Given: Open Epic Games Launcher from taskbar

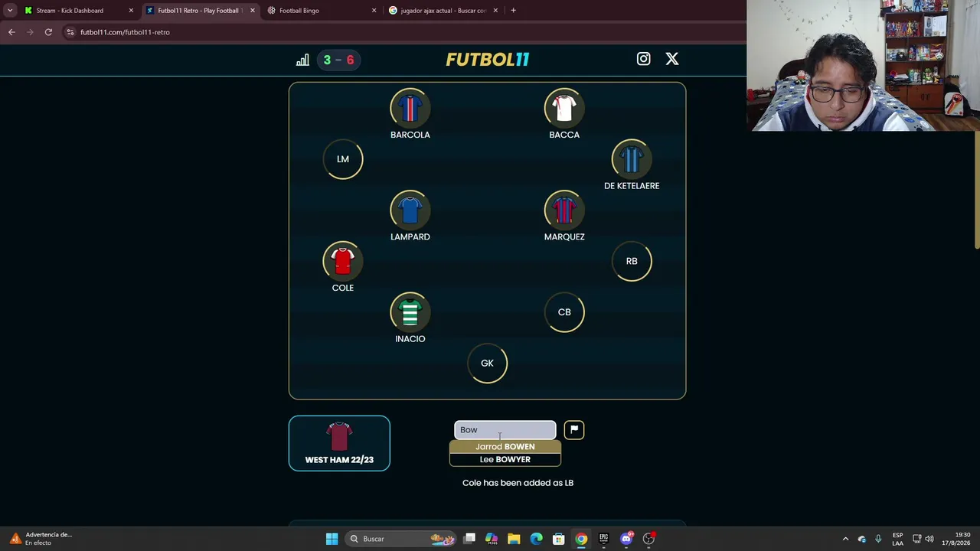Looking at the screenshot, I should (603, 539).
